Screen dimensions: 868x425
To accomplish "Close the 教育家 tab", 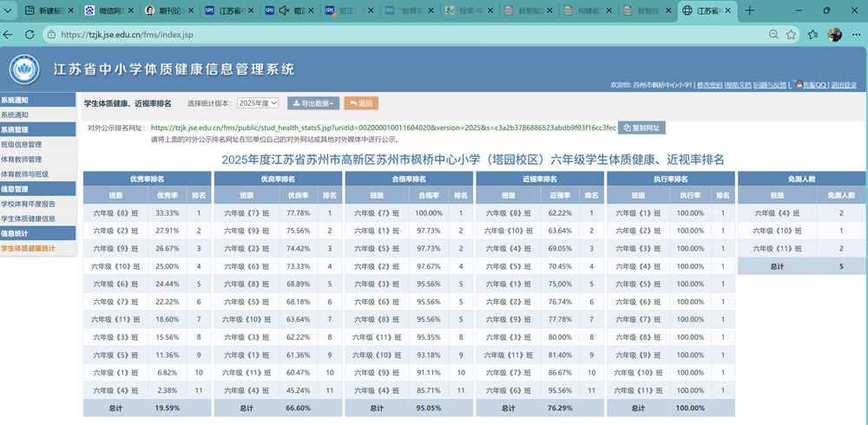I will (x=431, y=10).
